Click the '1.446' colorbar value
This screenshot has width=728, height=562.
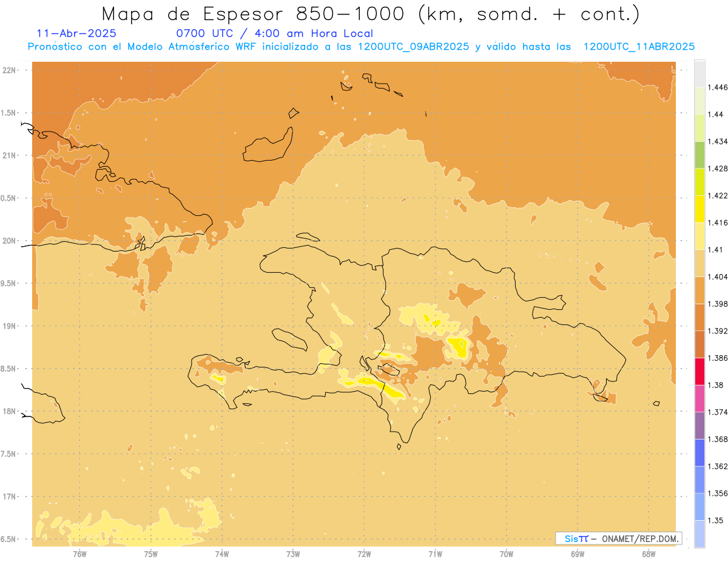(718, 87)
